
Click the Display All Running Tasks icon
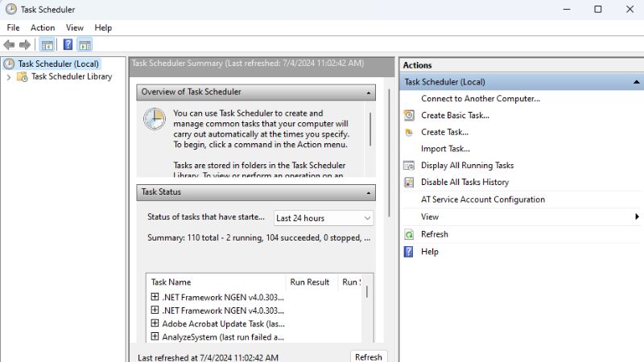click(x=409, y=166)
